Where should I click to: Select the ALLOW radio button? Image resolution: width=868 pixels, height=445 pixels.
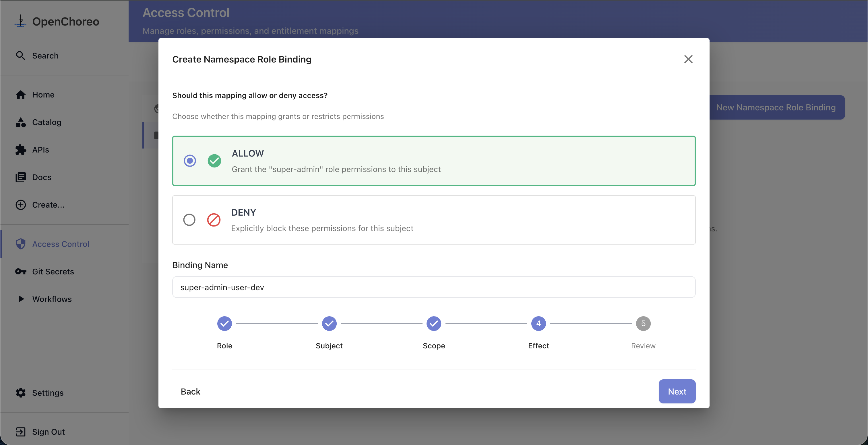tap(190, 161)
